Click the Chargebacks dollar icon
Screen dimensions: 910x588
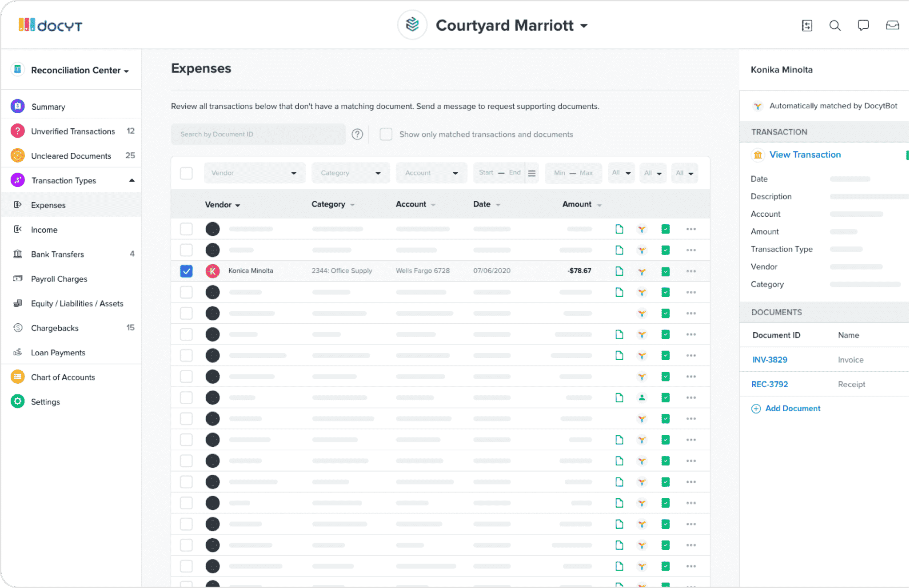18,328
